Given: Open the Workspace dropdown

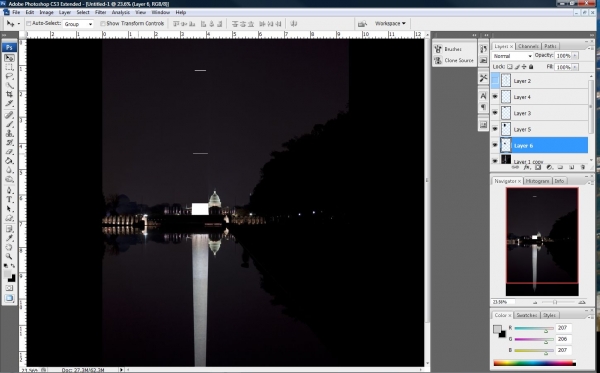Looking at the screenshot, I should pos(390,24).
